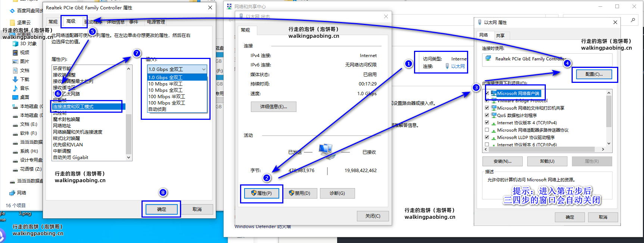644x243 pixels.
Task: Select the 软件 (F:) drive icon
Action: pyautogui.click(x=15, y=133)
